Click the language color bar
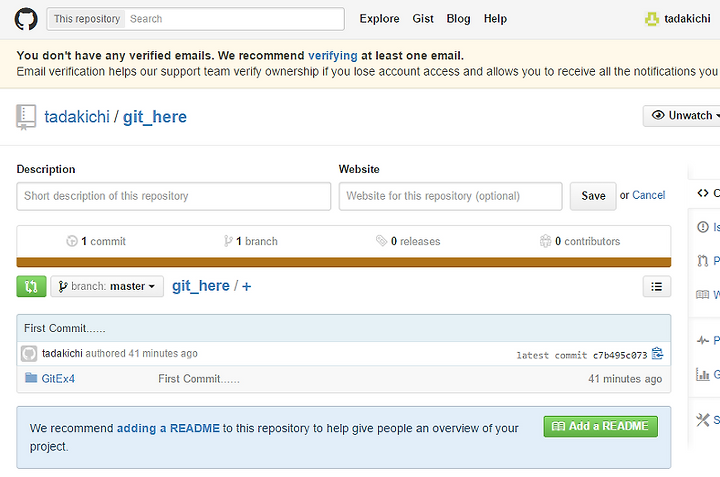 (x=343, y=262)
